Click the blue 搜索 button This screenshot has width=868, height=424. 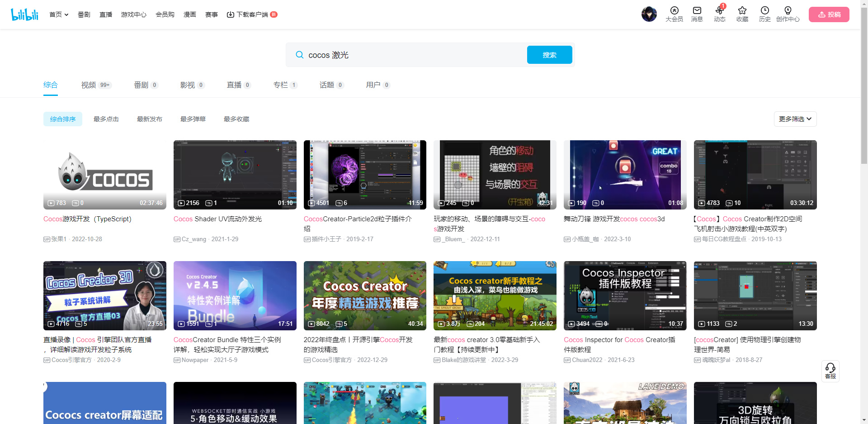click(x=550, y=55)
